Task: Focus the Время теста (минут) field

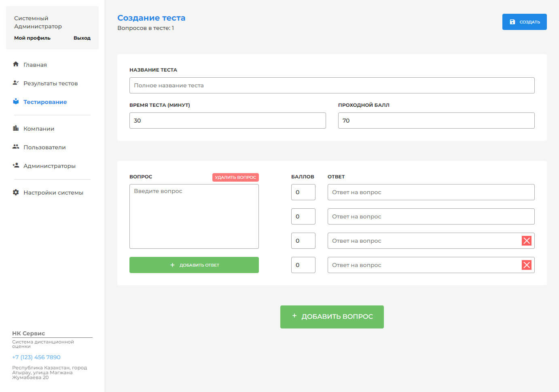Action: [228, 121]
